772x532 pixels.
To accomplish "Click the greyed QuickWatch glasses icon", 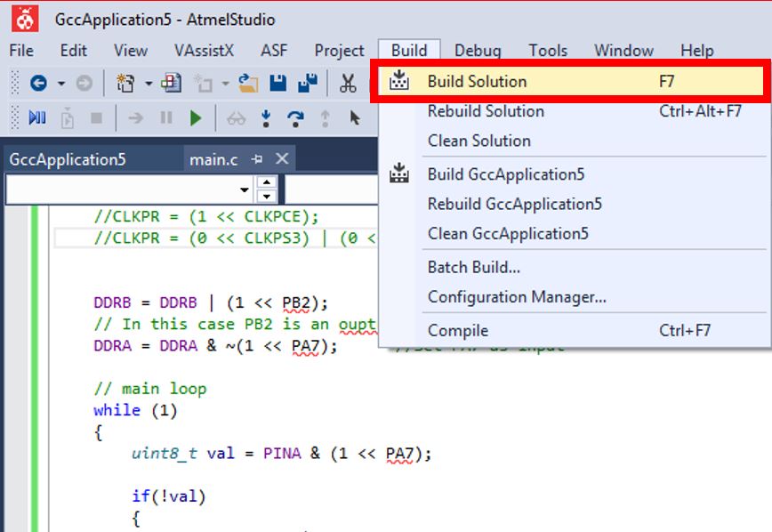I will pyautogui.click(x=237, y=118).
